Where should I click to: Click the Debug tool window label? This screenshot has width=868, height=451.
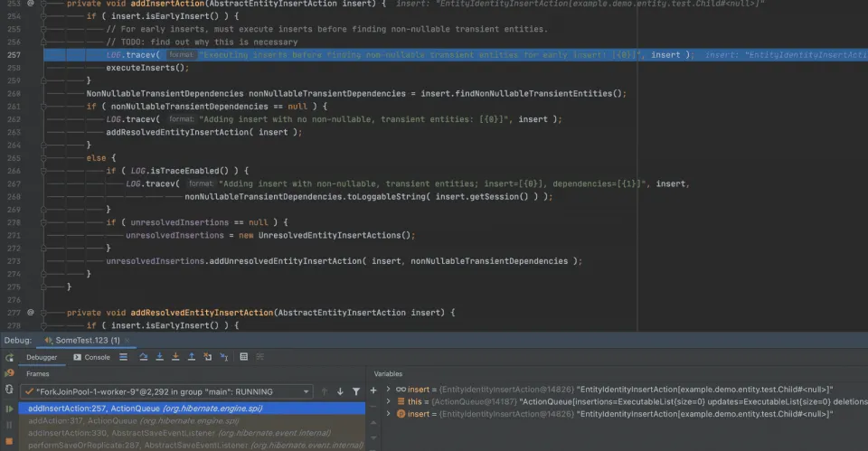tap(18, 341)
